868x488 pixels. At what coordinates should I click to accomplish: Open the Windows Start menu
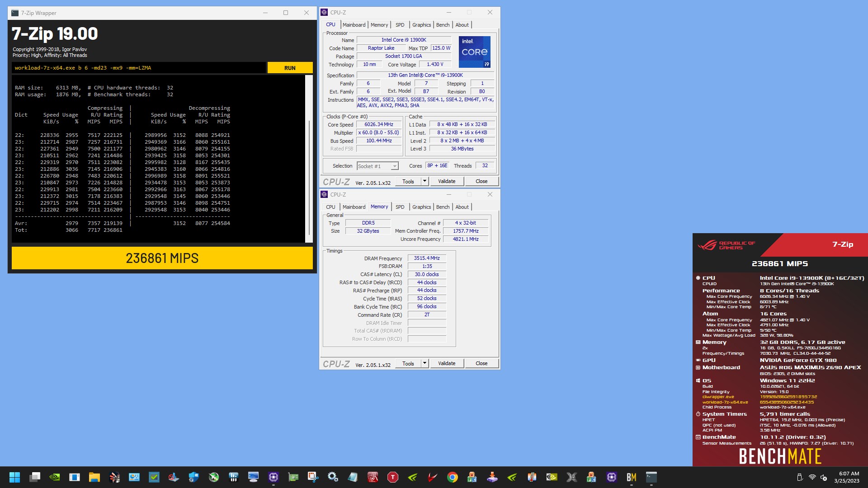[15, 477]
